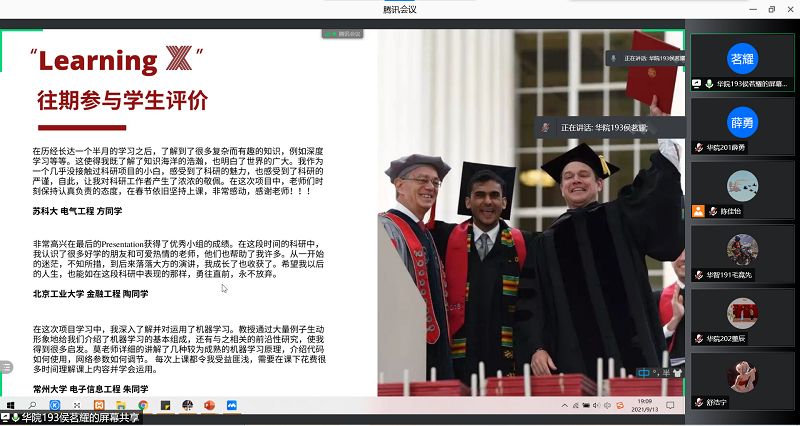
Task: Select 舒浩宁's anime avatar
Action: 742,377
